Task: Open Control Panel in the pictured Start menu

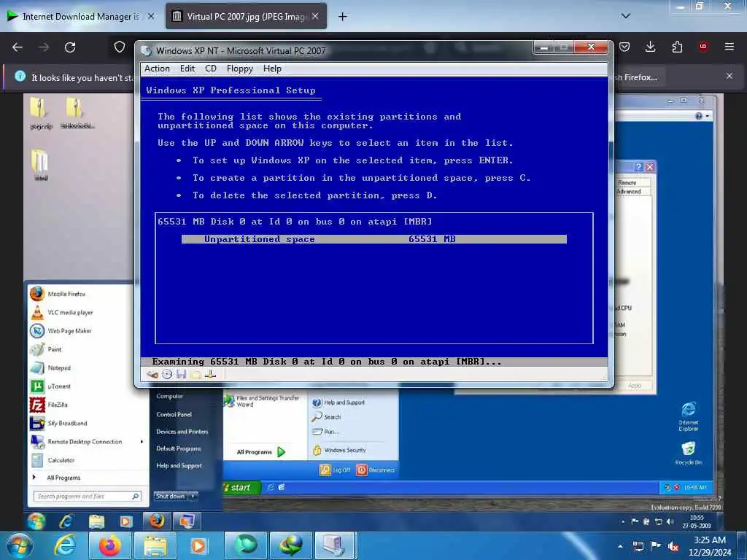Action: (174, 415)
